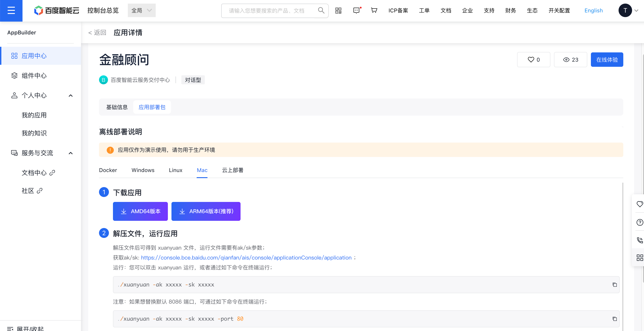Open 我的应用 in the sidebar
Viewport: 644px width, 331px height.
click(34, 115)
